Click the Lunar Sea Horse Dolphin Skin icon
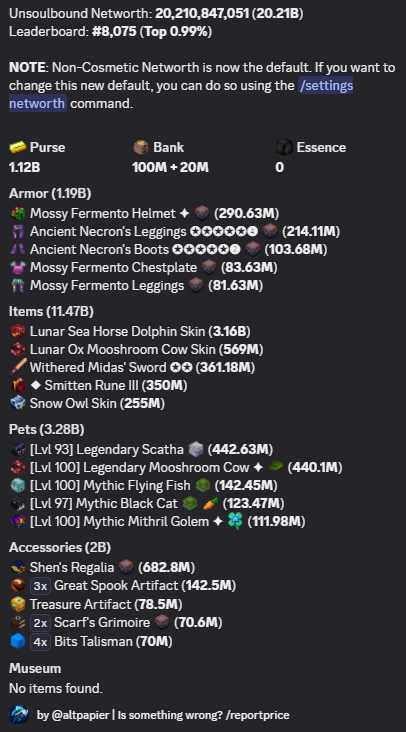Viewport: 406px width, 732px height. [18, 331]
